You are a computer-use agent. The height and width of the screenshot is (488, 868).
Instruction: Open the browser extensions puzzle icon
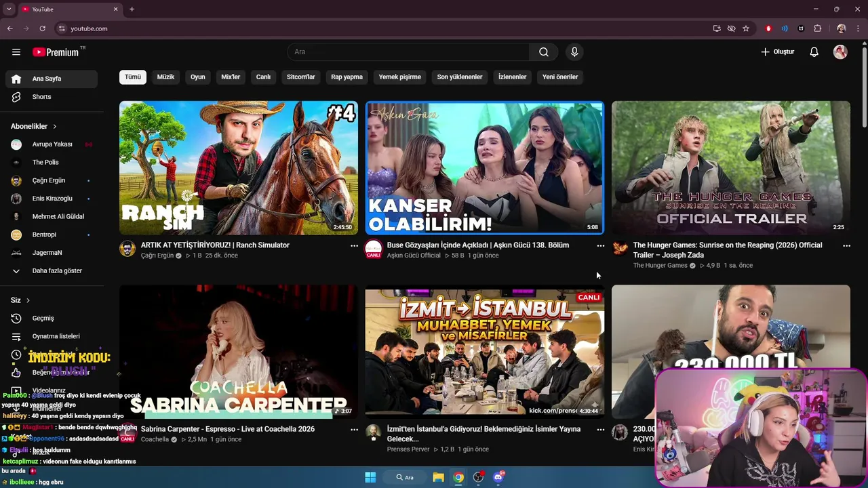pos(817,28)
